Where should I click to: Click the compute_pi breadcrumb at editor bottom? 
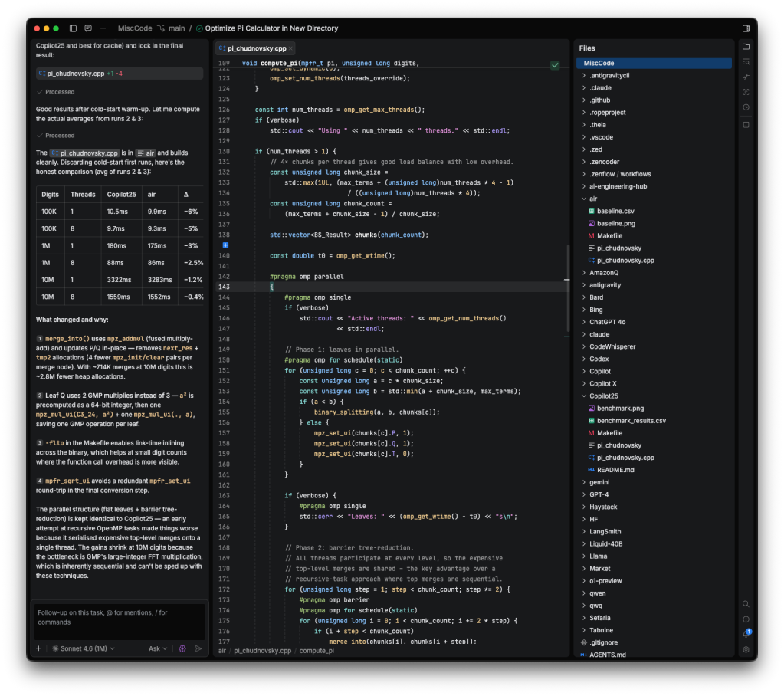tap(317, 651)
